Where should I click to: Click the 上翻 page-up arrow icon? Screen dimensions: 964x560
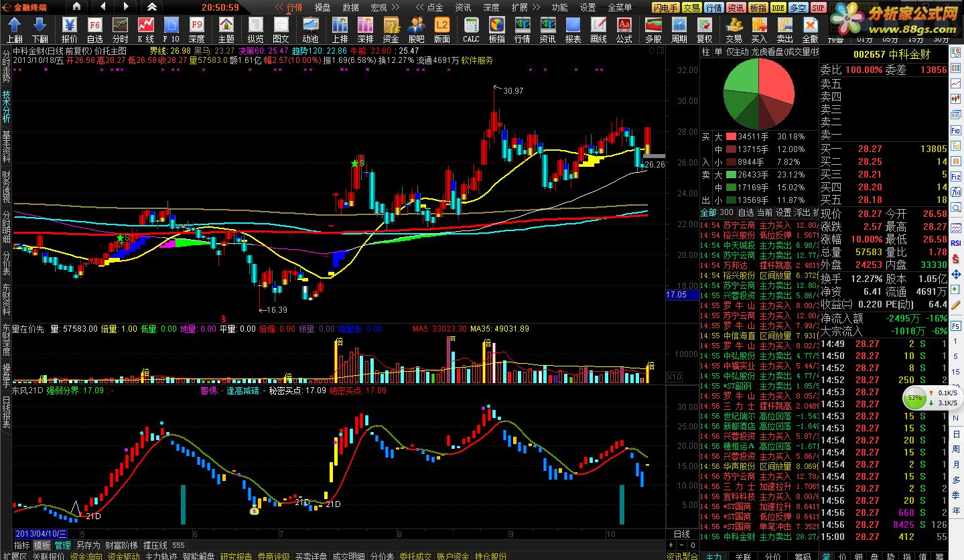pyautogui.click(x=14, y=25)
